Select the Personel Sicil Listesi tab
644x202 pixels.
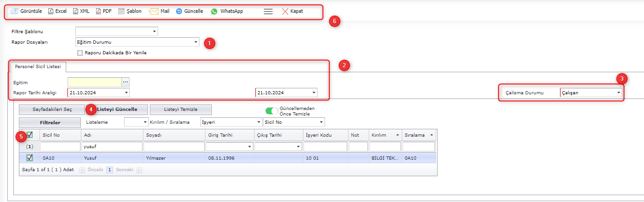click(x=38, y=67)
